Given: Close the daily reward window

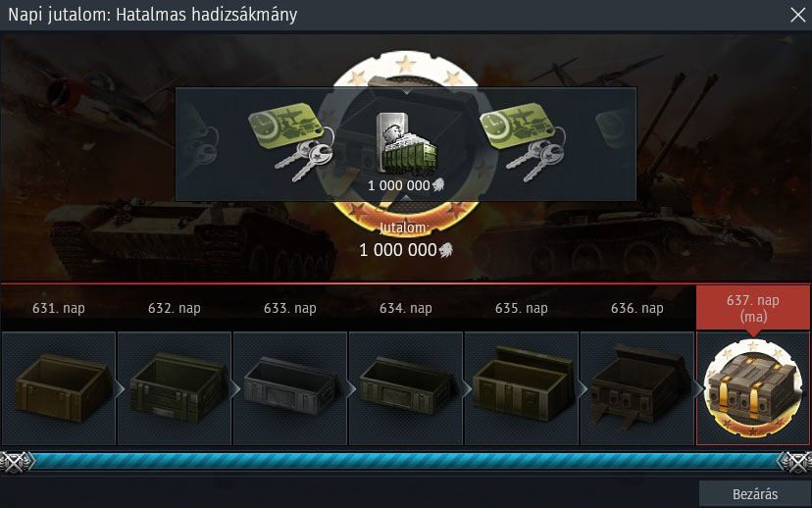Looking at the screenshot, I should click(x=798, y=15).
